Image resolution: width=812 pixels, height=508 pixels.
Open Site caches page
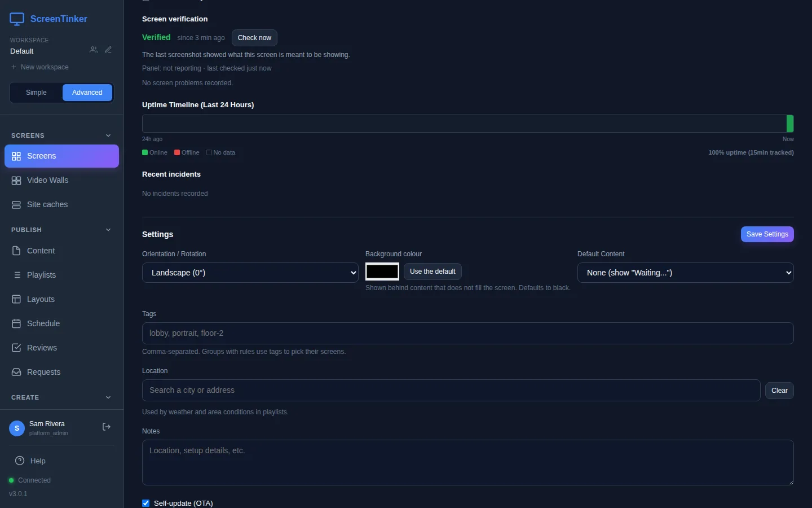click(x=61, y=205)
